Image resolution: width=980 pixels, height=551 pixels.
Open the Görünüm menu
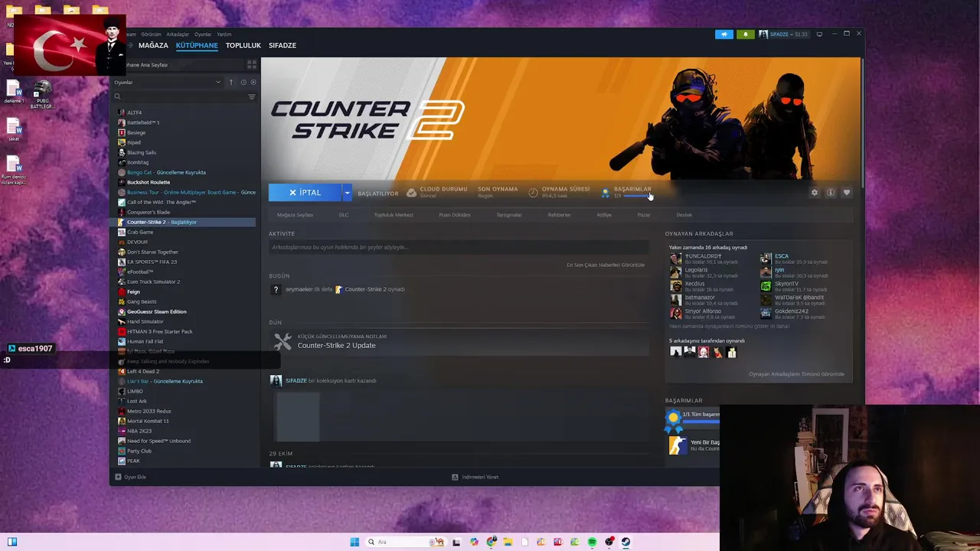click(x=151, y=34)
